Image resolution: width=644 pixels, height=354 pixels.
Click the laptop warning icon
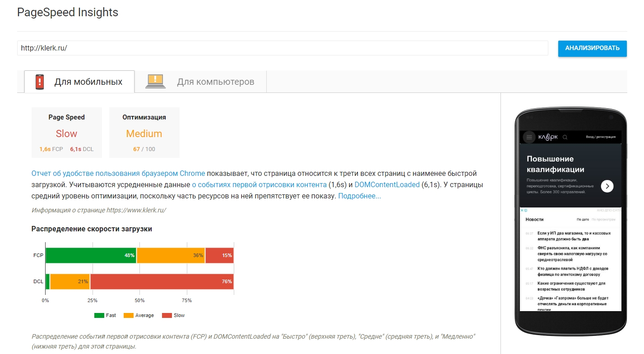[x=155, y=81]
